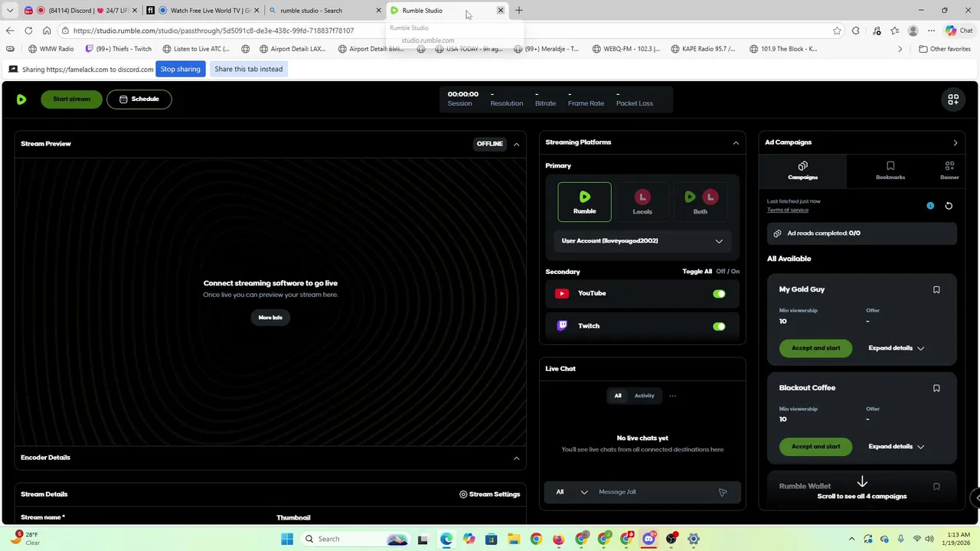980x551 pixels.
Task: Refresh the ad campaigns list
Action: (949, 206)
